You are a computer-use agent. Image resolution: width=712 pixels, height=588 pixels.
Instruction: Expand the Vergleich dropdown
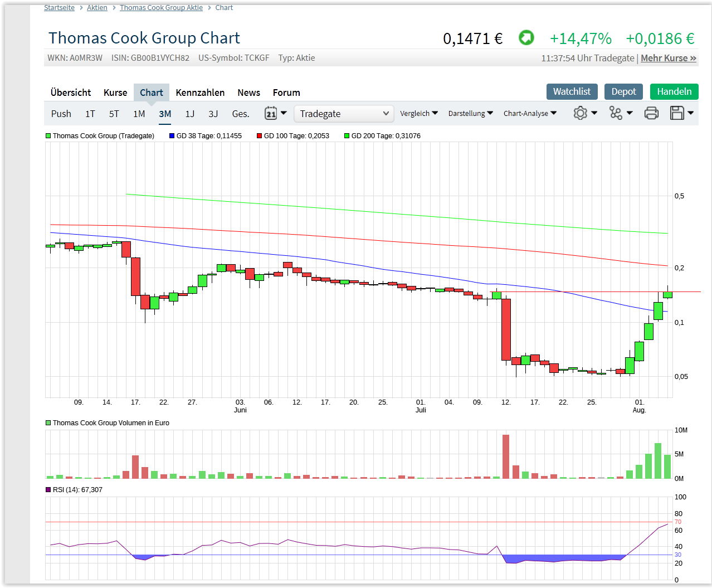point(419,113)
